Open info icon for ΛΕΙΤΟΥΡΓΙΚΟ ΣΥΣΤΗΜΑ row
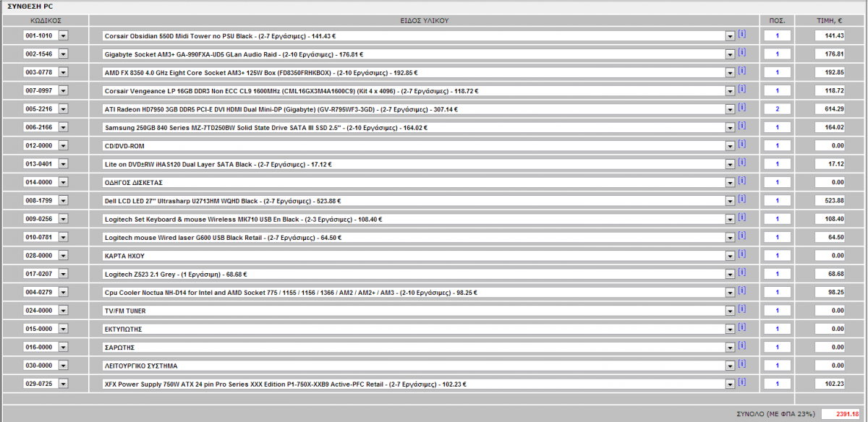868x422 pixels. 742,363
